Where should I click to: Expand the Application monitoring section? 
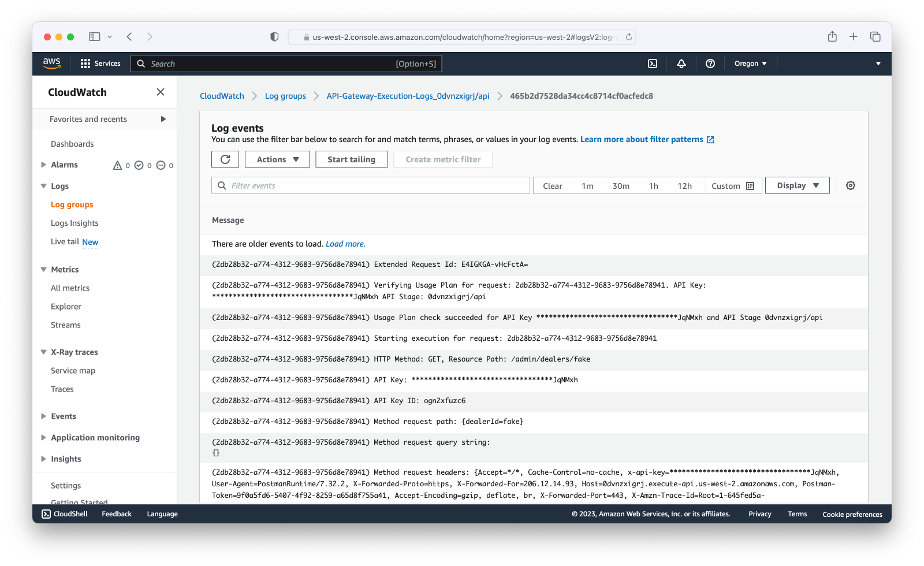tap(43, 437)
